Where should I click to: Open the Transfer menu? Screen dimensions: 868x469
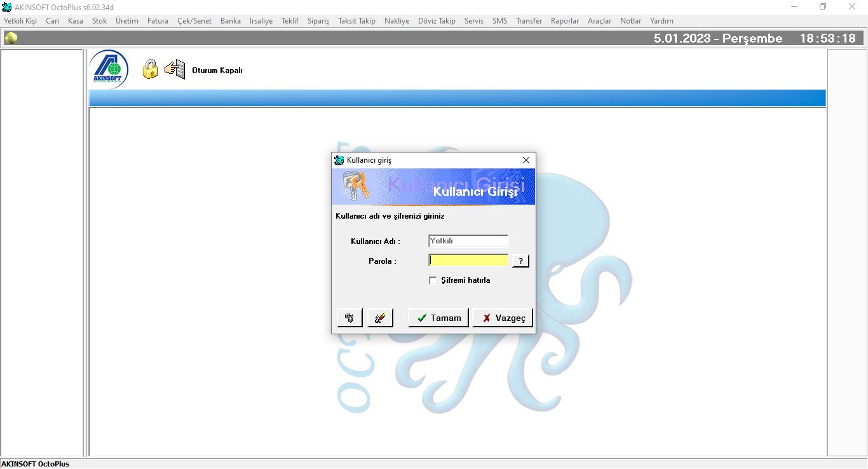pos(529,21)
